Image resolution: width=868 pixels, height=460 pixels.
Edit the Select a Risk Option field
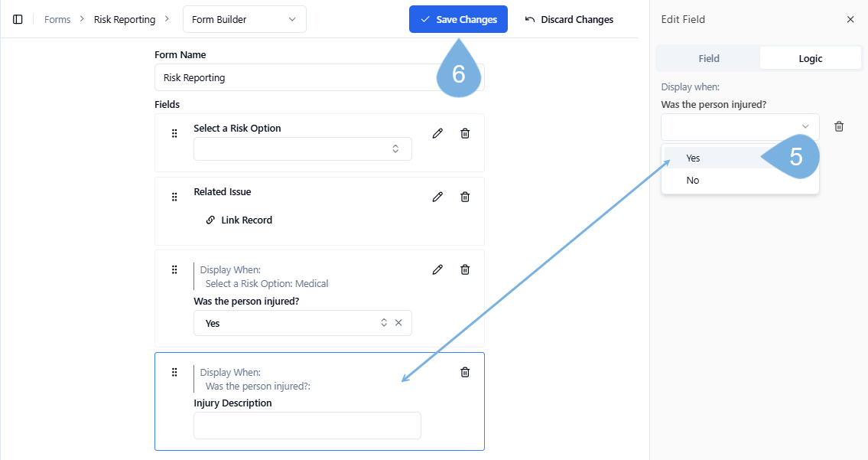[437, 133]
